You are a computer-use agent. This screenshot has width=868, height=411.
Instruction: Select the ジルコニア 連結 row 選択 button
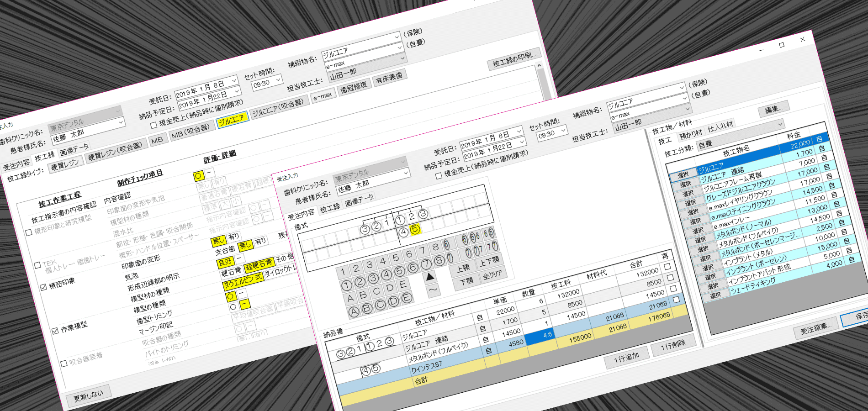tap(685, 184)
